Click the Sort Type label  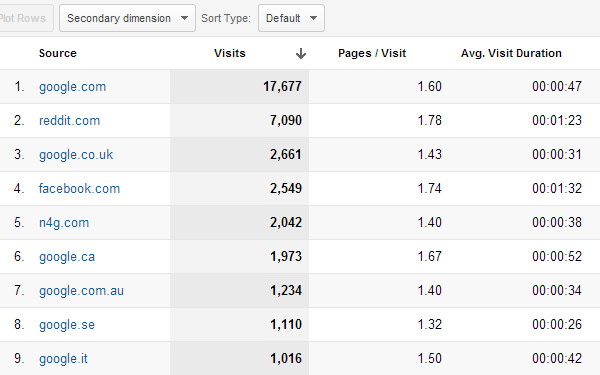pyautogui.click(x=226, y=18)
